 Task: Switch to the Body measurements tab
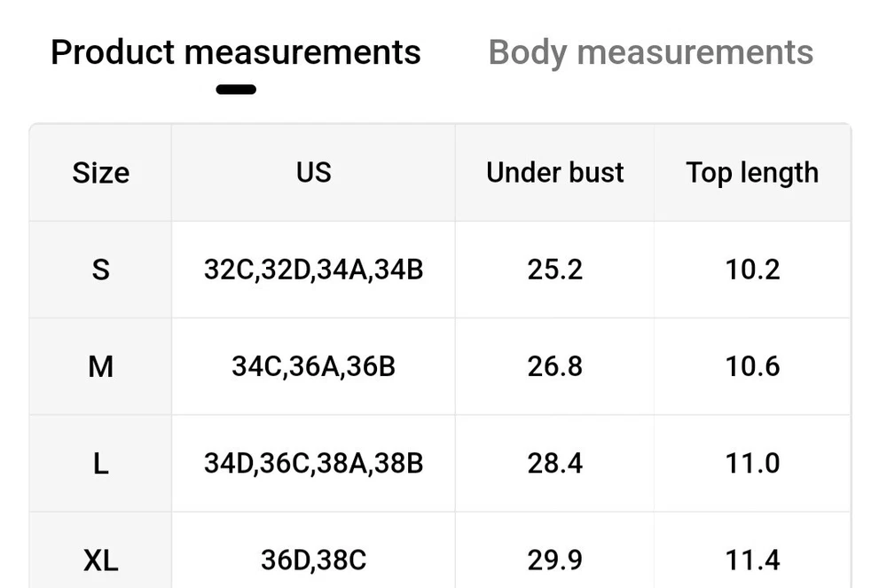tap(650, 52)
